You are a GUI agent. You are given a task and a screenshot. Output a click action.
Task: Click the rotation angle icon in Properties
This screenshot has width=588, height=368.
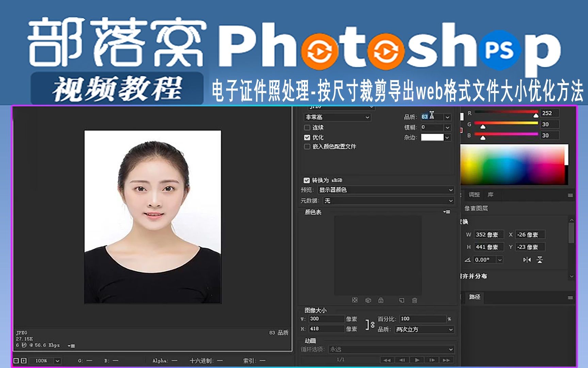468,260
